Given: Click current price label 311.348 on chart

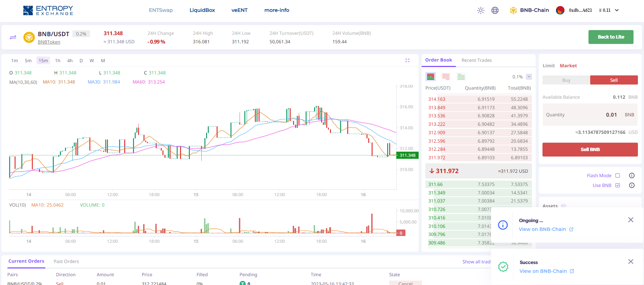Looking at the screenshot, I should [407, 155].
